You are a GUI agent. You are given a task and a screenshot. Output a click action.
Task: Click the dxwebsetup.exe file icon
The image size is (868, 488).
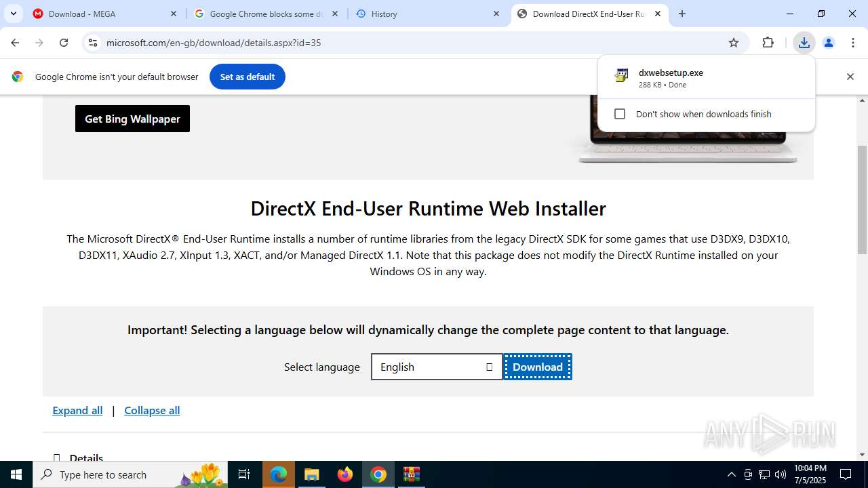pos(621,76)
